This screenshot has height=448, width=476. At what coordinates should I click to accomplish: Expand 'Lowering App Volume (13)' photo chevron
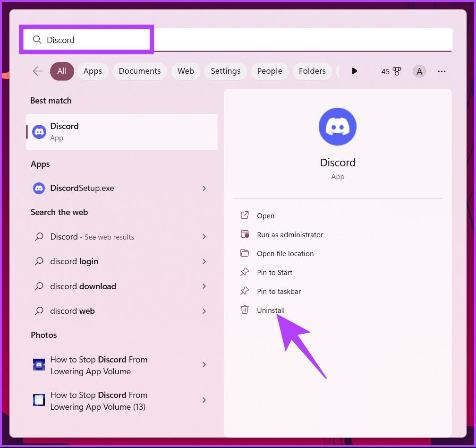point(204,400)
